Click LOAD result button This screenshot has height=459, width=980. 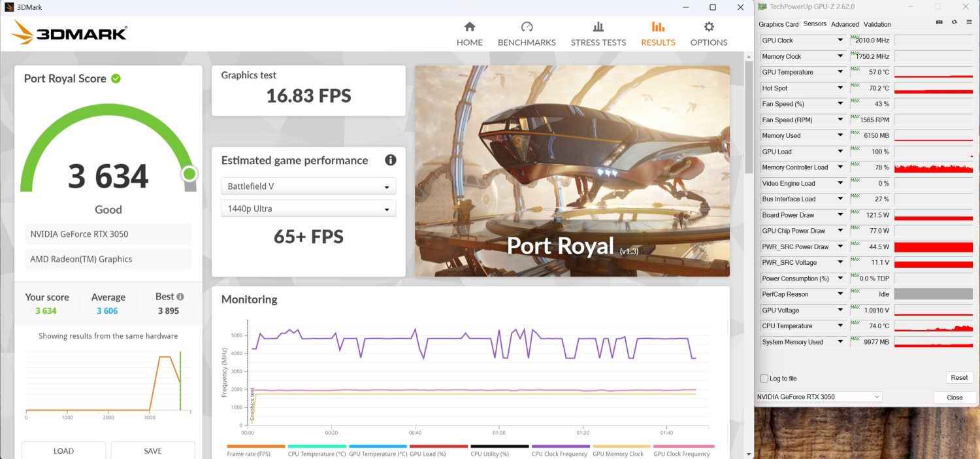pyautogui.click(x=63, y=450)
